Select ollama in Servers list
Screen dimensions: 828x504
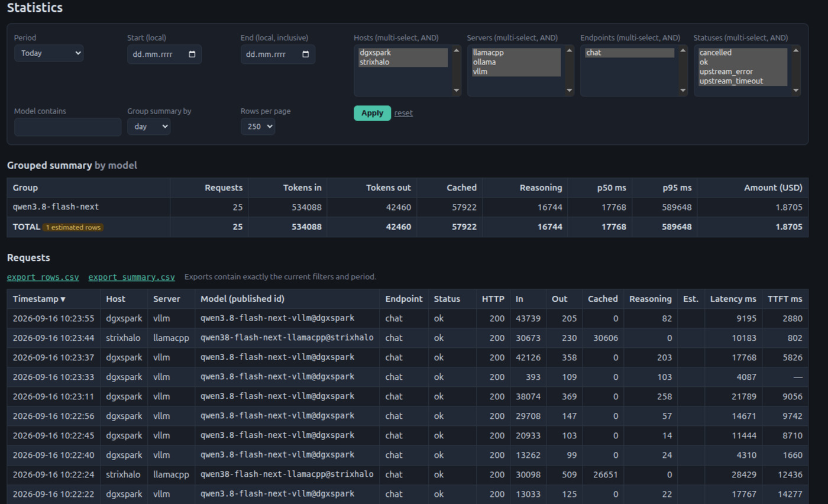[516, 62]
